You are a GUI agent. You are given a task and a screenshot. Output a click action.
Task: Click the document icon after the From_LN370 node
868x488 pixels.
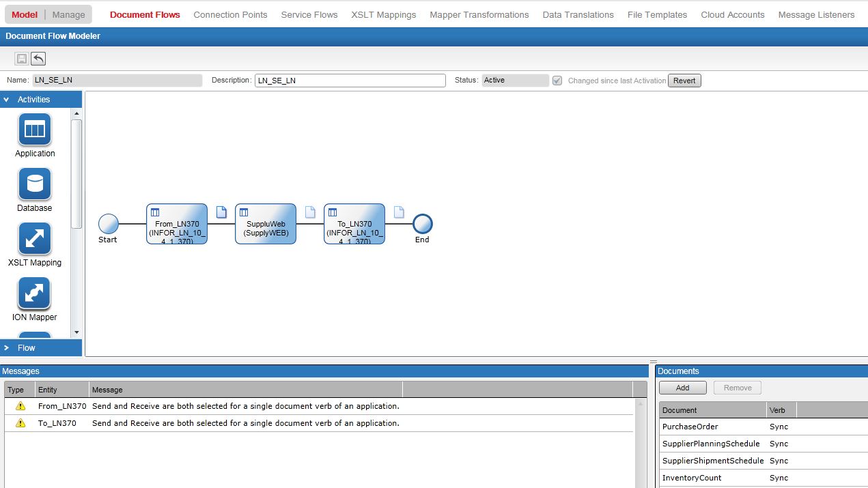pos(221,212)
